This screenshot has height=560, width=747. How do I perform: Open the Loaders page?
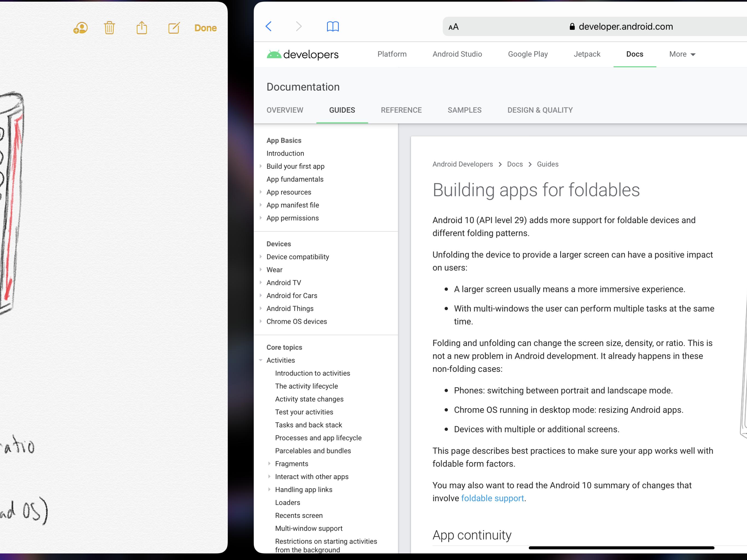[287, 503]
